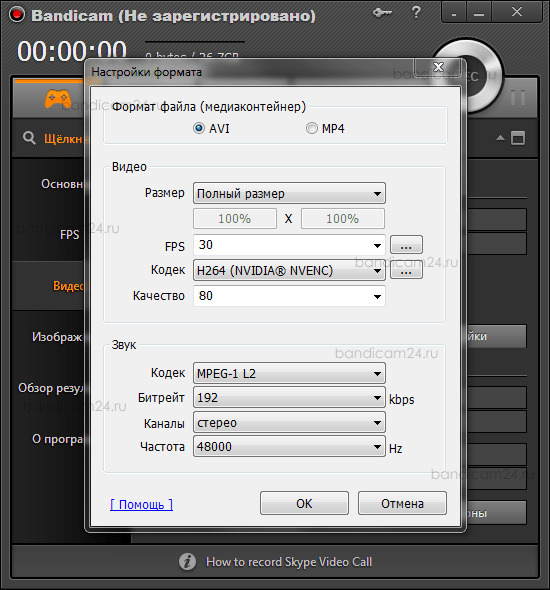This screenshot has height=590, width=550.
Task: Open the Размер dropdown showing Полный размер
Action: click(289, 193)
